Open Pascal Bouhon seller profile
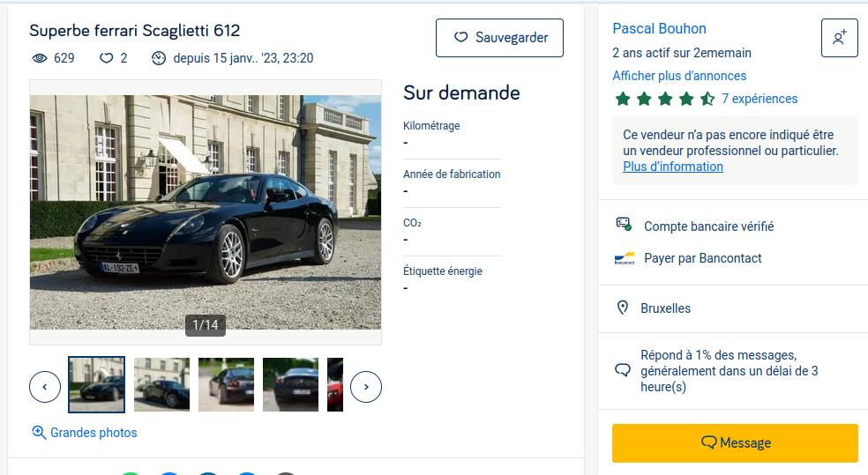Screen dimensions: 868x475 659,29
